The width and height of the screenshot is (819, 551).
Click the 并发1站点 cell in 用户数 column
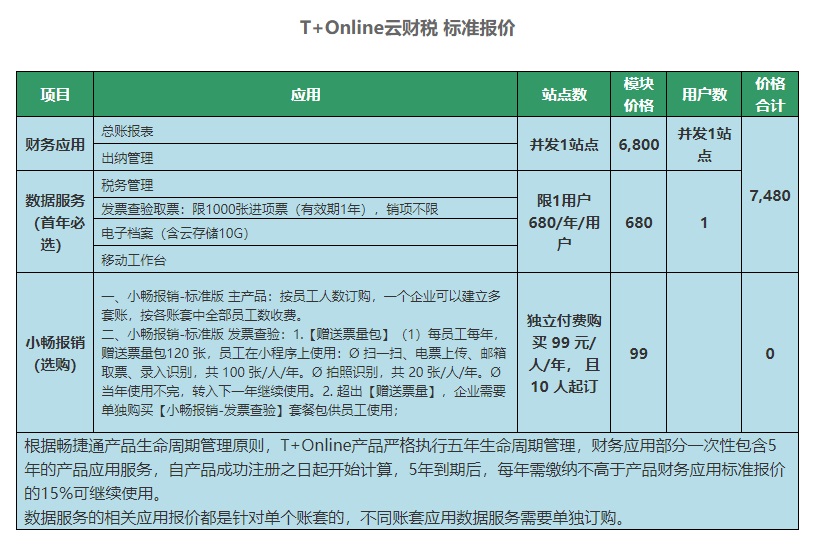704,144
